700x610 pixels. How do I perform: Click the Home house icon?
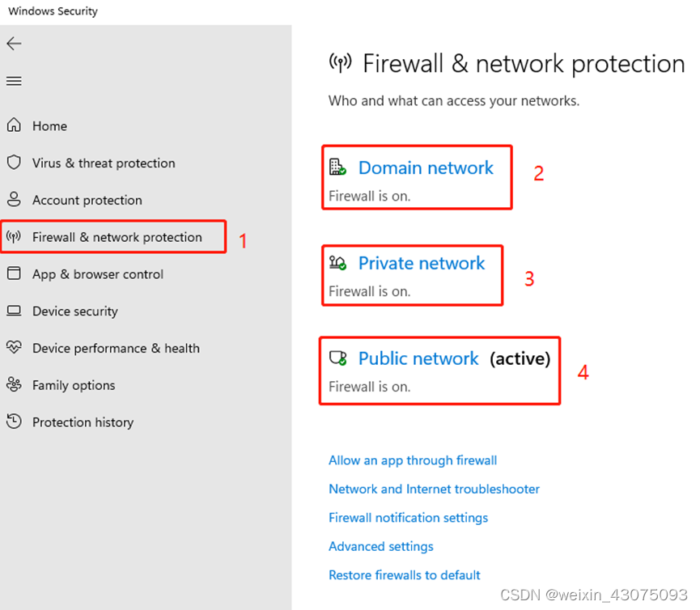click(x=14, y=125)
